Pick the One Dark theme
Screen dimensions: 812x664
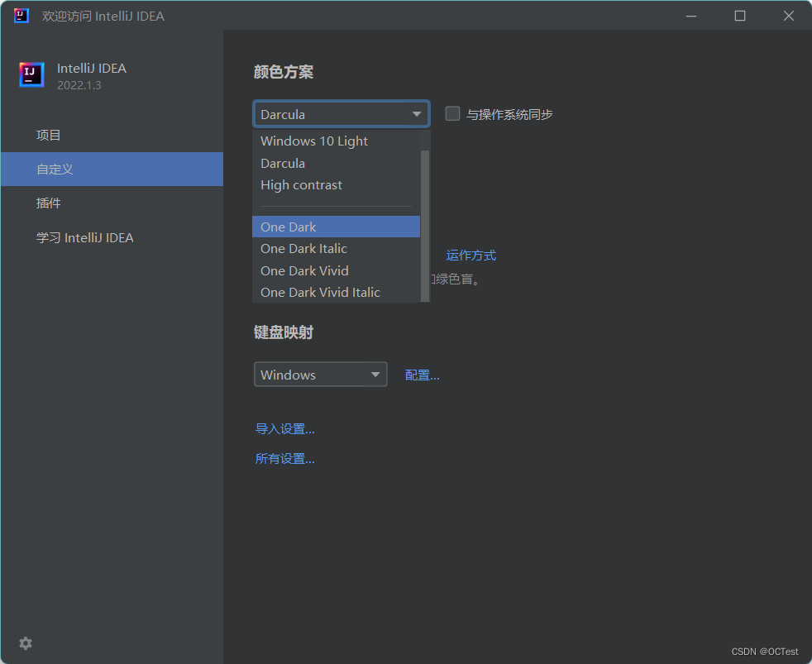click(x=336, y=227)
